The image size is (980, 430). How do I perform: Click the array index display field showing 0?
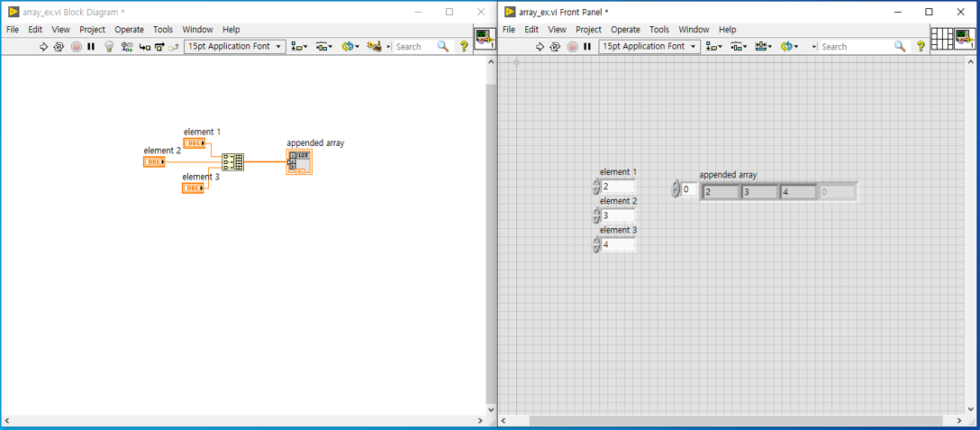[689, 188]
